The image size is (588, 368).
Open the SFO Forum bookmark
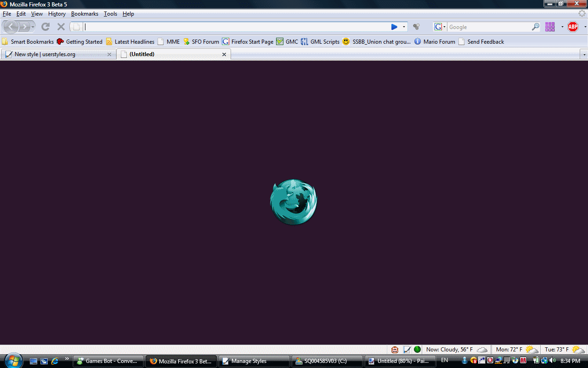(201, 41)
